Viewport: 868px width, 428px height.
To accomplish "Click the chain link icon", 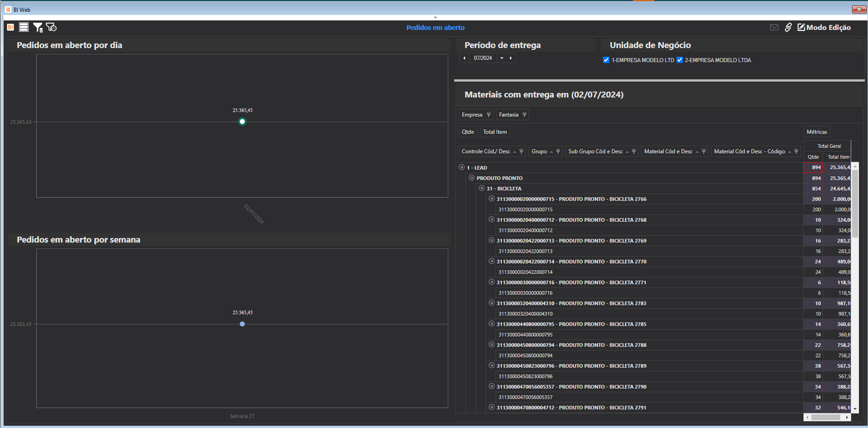I will 788,27.
